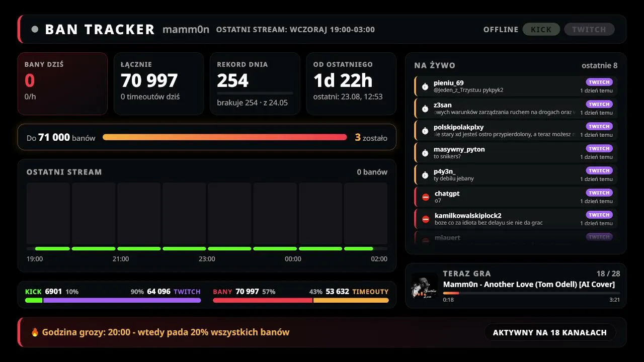Click the TWITCH badge on chatgpt row
644x362 pixels.
point(599,193)
